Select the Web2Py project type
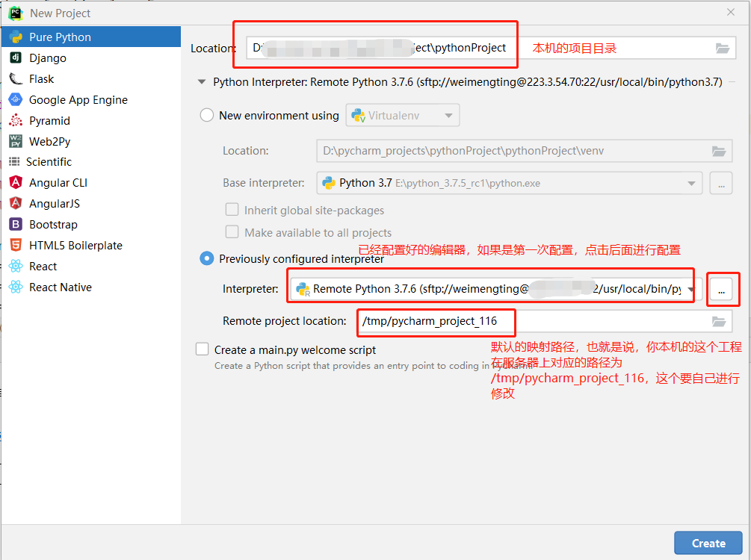 91,141
